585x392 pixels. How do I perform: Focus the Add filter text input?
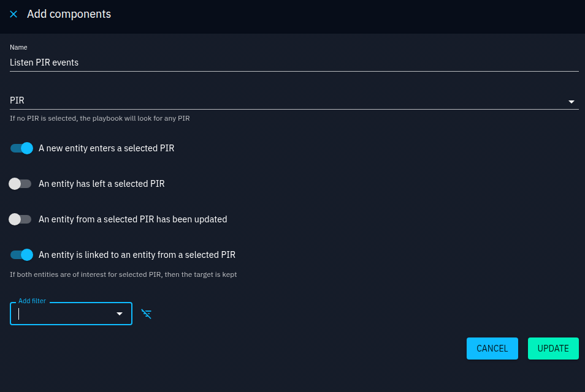[61, 314]
